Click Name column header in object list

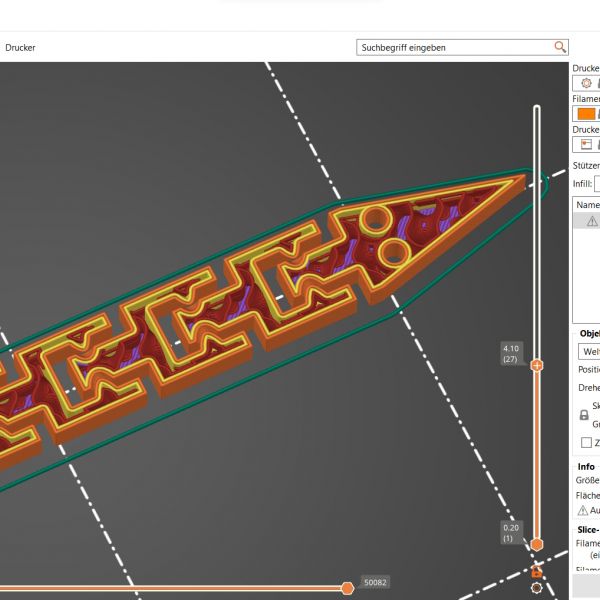coord(588,205)
